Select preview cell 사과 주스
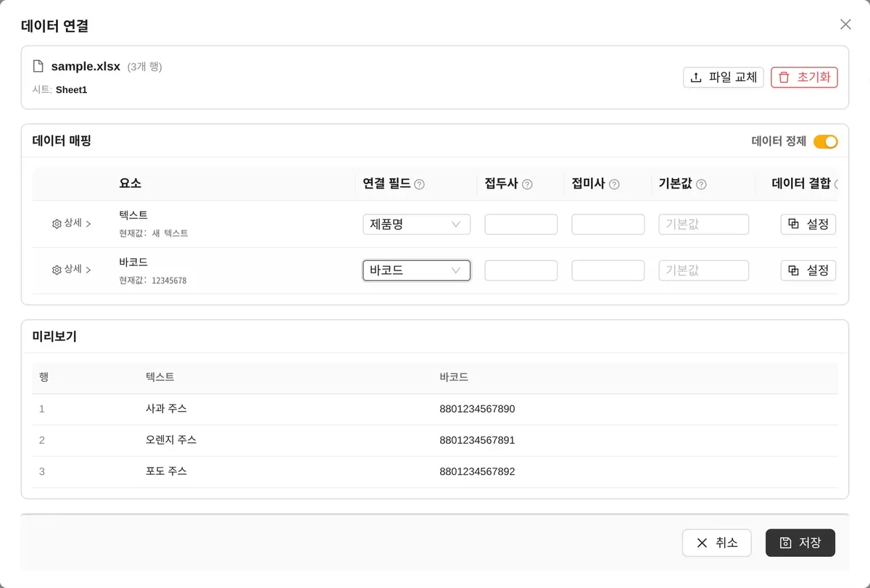Viewport: 870px width, 588px height. coord(166,409)
